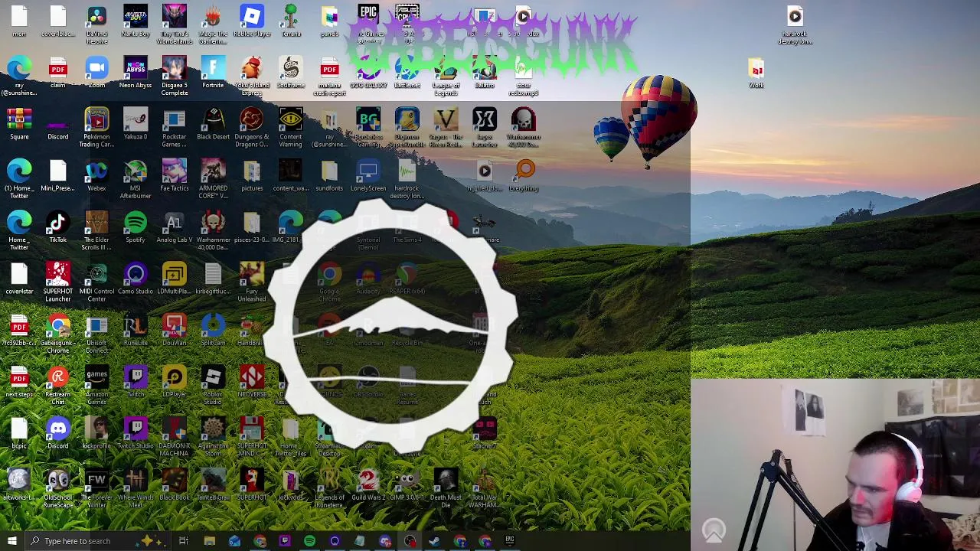Select the GOG GALAXY desktop icon

(368, 73)
